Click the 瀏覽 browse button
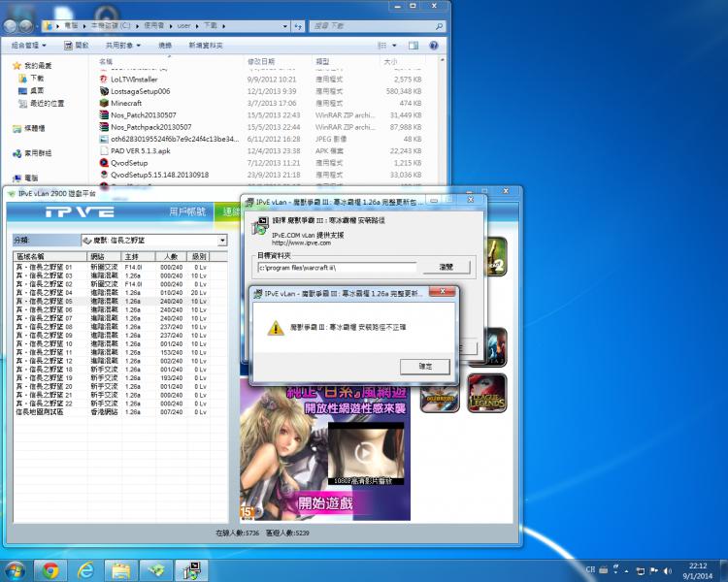The image size is (728, 582). (x=446, y=266)
